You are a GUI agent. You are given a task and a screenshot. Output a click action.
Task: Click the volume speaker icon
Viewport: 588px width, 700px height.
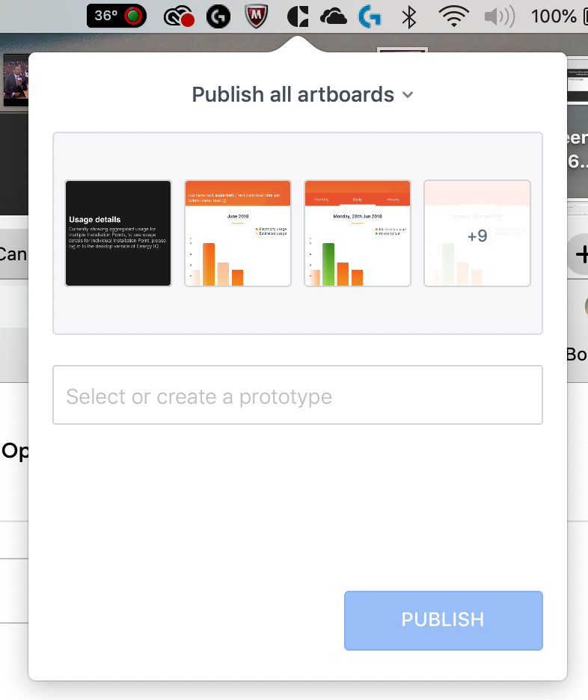[x=500, y=16]
